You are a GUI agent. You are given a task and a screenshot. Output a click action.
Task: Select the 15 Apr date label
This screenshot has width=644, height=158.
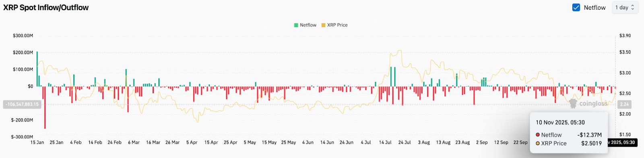211,142
